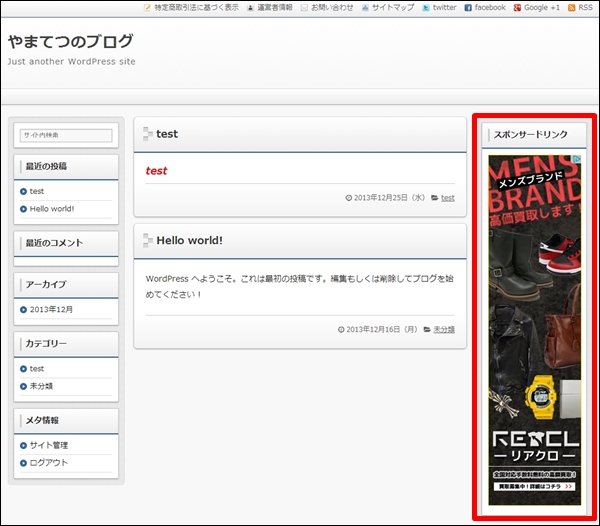Select the ログアウト logout link
This screenshot has height=526, width=600.
49,463
